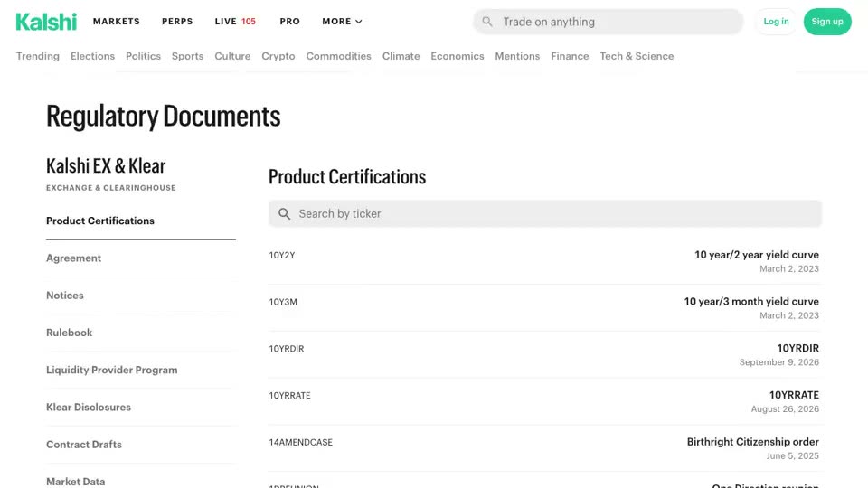Click the magnifier icon in ticker search
This screenshot has height=488, width=868.
tap(284, 213)
